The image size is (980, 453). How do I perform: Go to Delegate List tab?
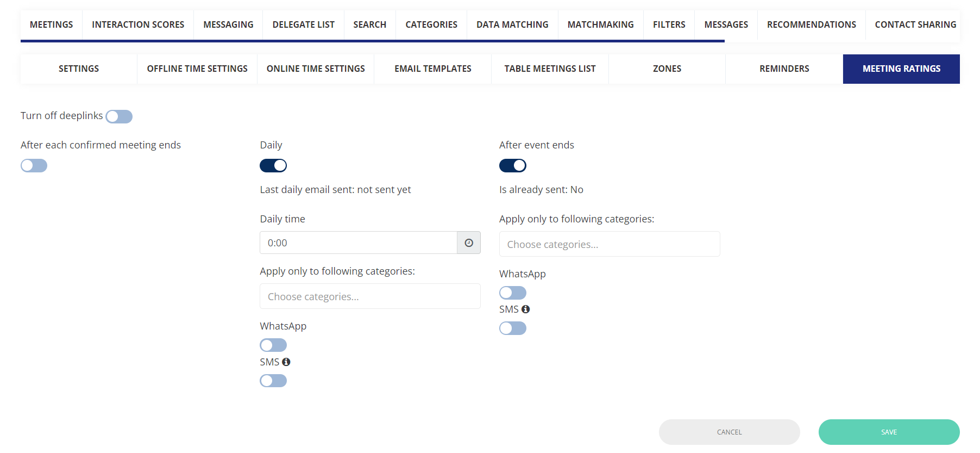[x=303, y=24]
